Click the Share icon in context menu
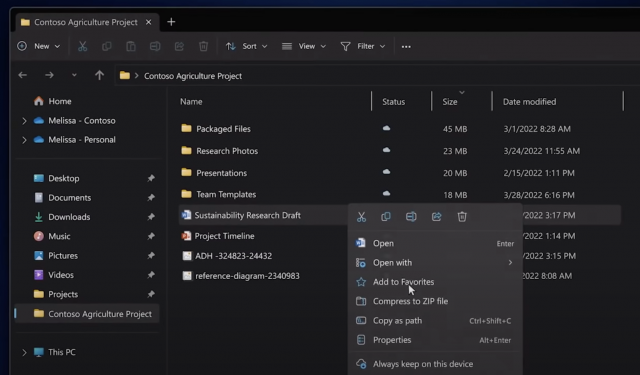 (436, 217)
